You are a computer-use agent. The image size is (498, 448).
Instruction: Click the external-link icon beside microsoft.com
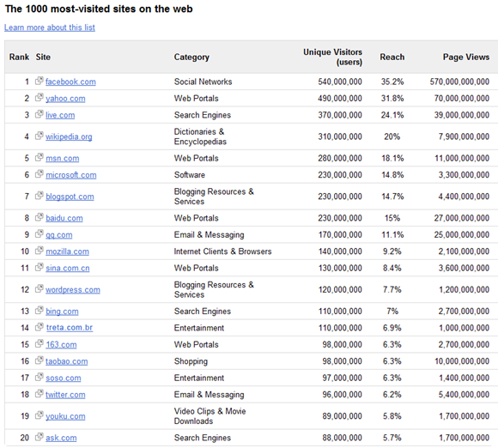(39, 174)
